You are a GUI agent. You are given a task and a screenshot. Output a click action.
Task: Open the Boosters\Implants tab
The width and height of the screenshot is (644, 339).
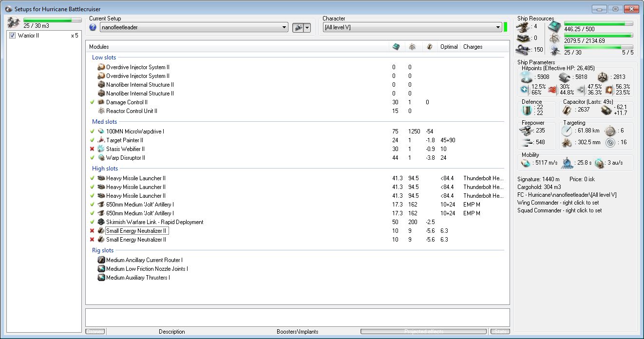point(298,332)
